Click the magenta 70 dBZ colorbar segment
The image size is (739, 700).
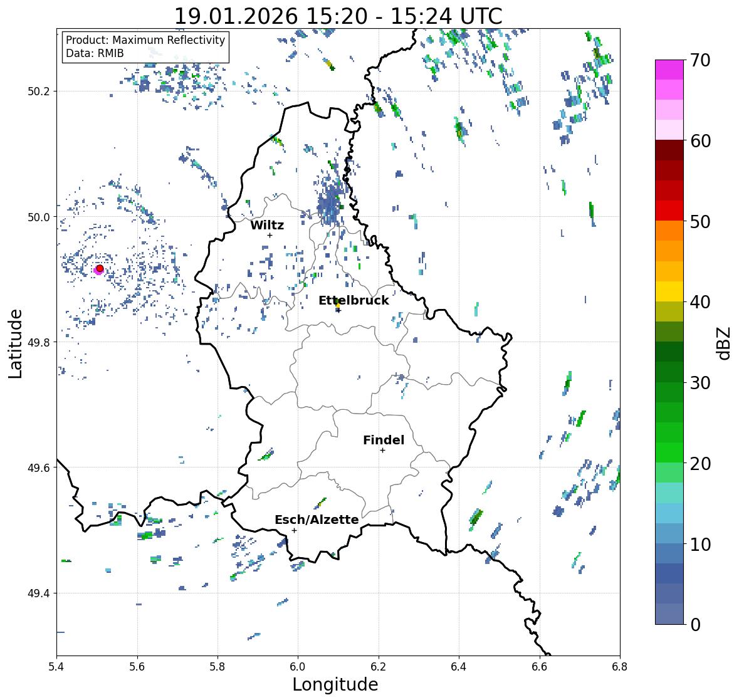669,70
